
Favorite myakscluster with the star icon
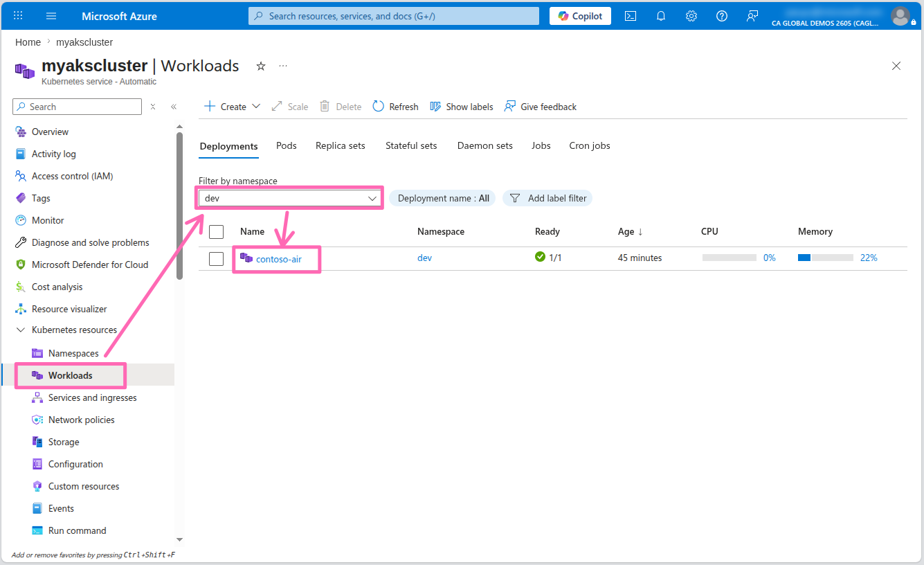261,66
